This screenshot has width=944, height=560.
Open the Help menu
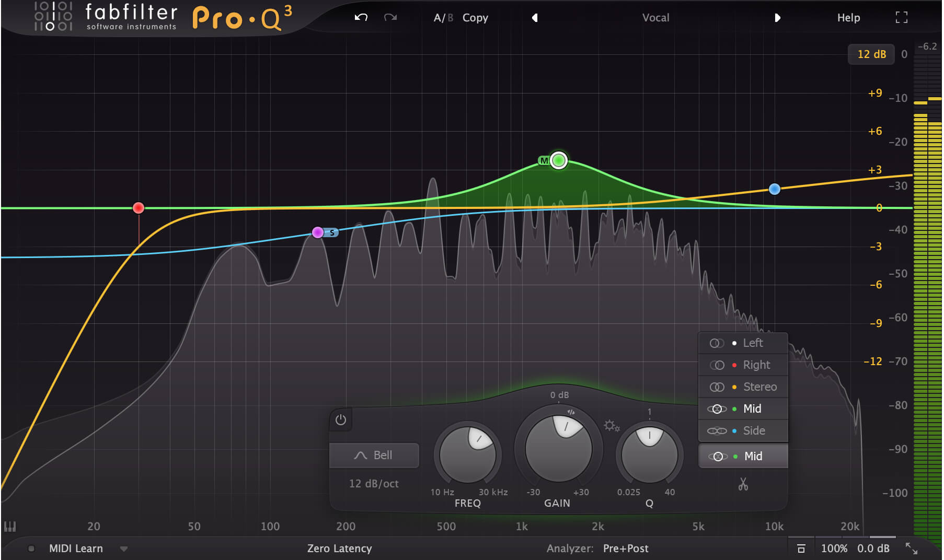click(848, 17)
